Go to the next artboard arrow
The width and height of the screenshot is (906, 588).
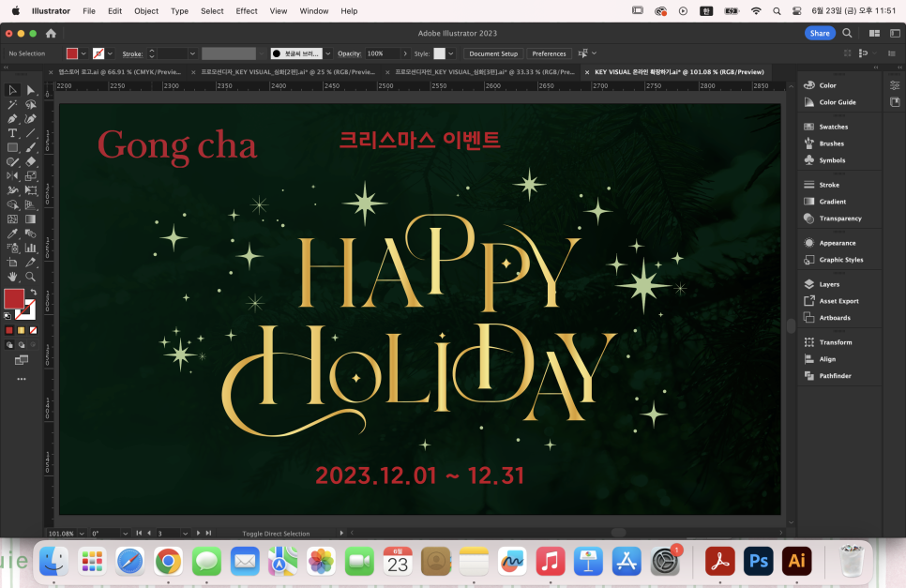[198, 533]
